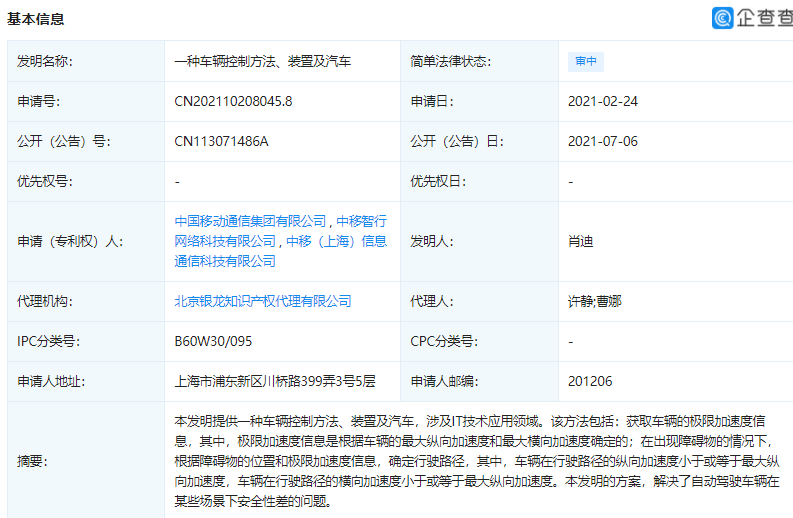Open 北京银龙知识产权代理有限公司 agency link
Screen dimensions: 793x518
pyautogui.click(x=263, y=301)
